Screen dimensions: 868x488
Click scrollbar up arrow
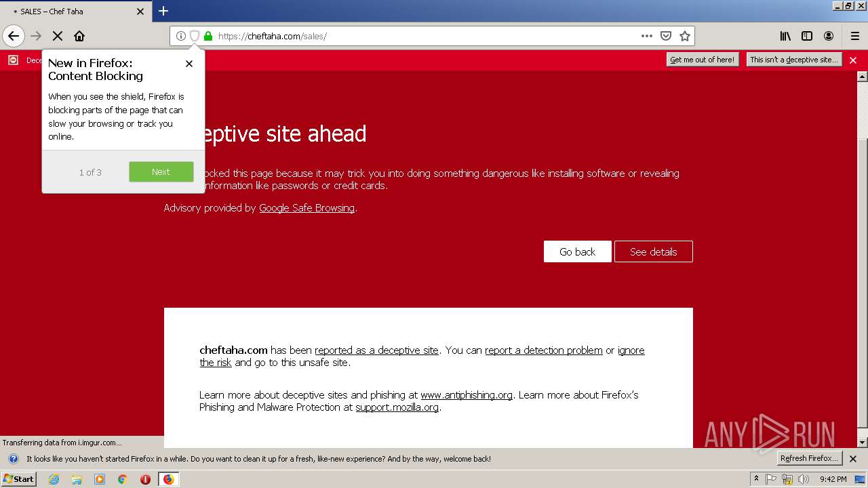(862, 76)
